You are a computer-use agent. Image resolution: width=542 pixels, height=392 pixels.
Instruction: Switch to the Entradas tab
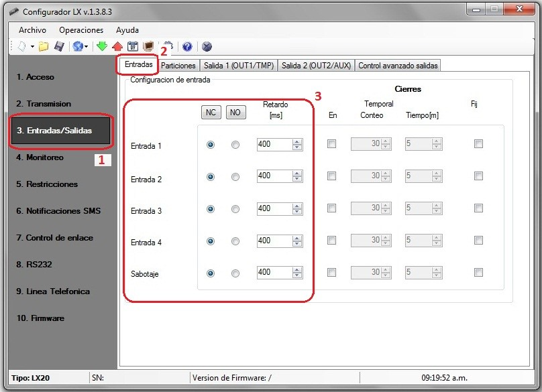point(139,64)
